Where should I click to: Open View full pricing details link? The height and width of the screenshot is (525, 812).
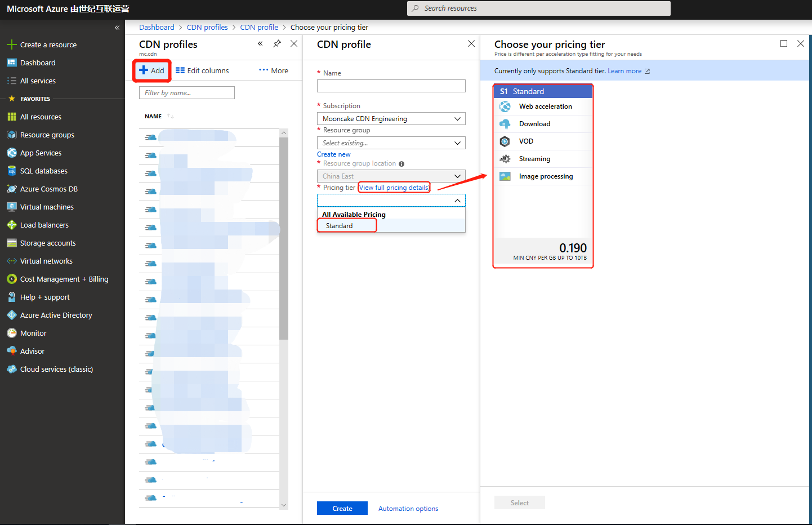point(394,188)
